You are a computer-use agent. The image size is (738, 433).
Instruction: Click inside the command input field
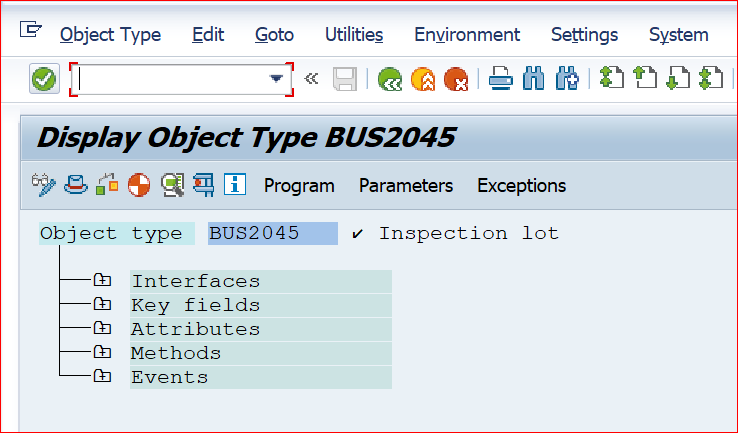point(170,79)
